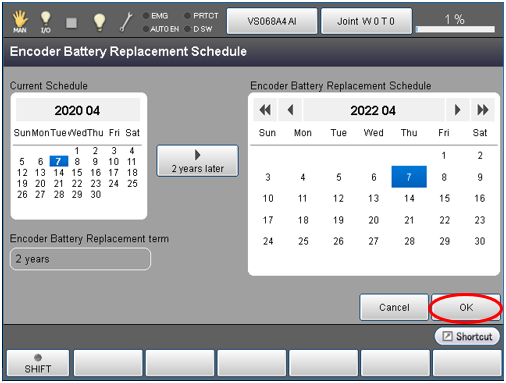This screenshot has width=506, height=383.
Task: Click the 2022 04 month header
Action: [x=373, y=110]
